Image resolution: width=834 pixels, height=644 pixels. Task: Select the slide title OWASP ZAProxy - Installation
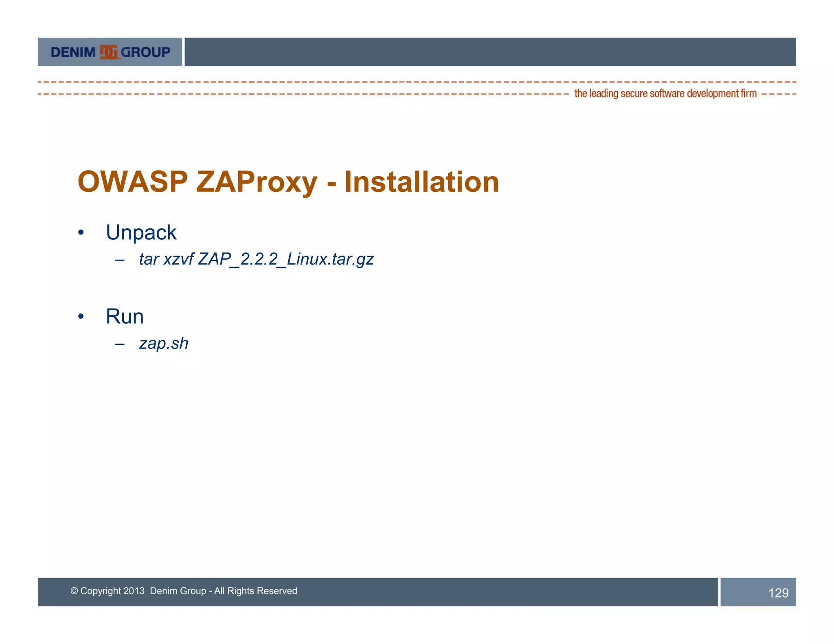(x=288, y=182)
